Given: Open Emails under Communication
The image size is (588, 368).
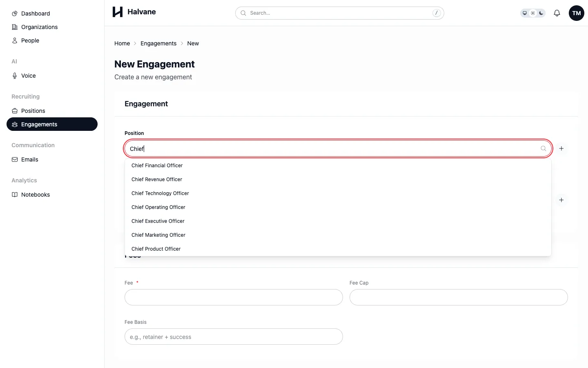Looking at the screenshot, I should (x=52, y=159).
